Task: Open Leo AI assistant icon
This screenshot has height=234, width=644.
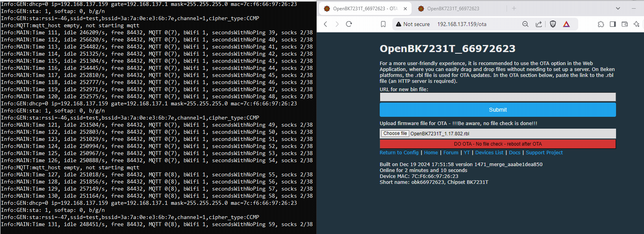Action: click(636, 24)
